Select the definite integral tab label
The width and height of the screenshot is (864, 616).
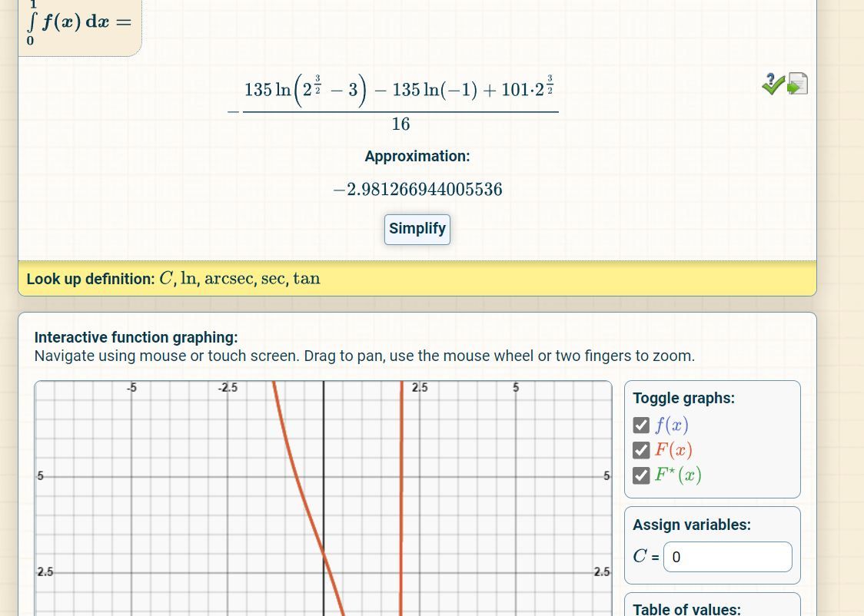79,22
